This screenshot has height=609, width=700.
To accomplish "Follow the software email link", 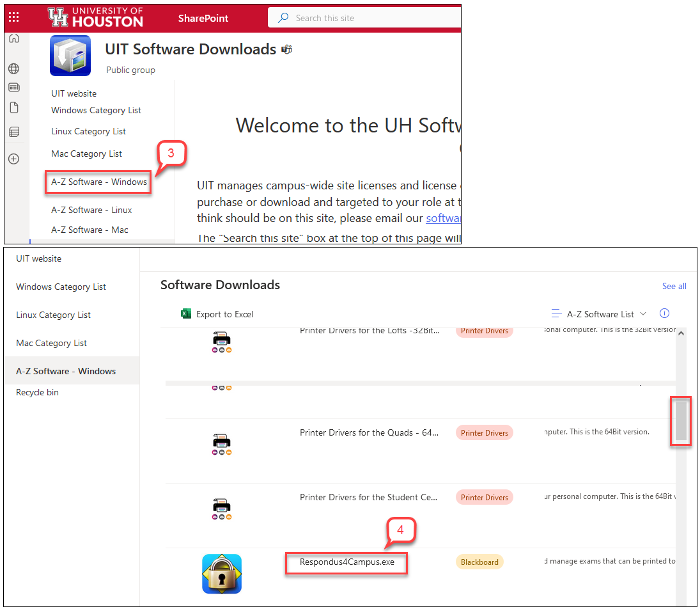I will point(443,218).
